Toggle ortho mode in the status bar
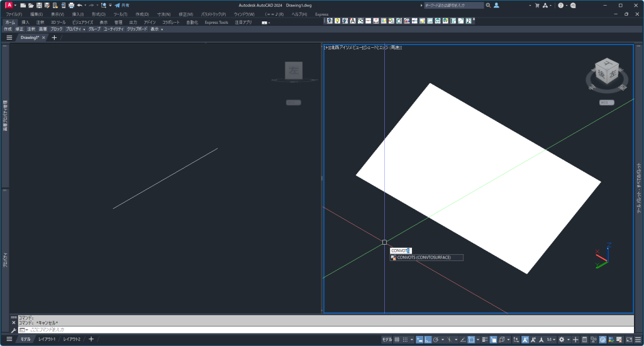Screen dimensions: 644x346 click(x=428, y=340)
